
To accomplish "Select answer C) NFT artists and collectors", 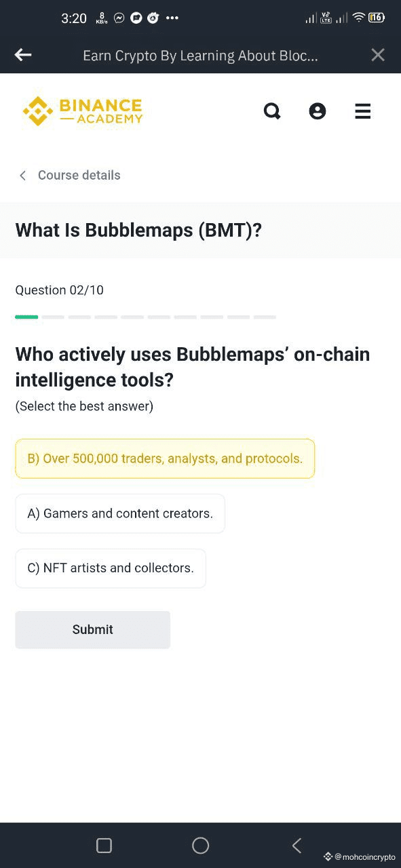I will (111, 568).
